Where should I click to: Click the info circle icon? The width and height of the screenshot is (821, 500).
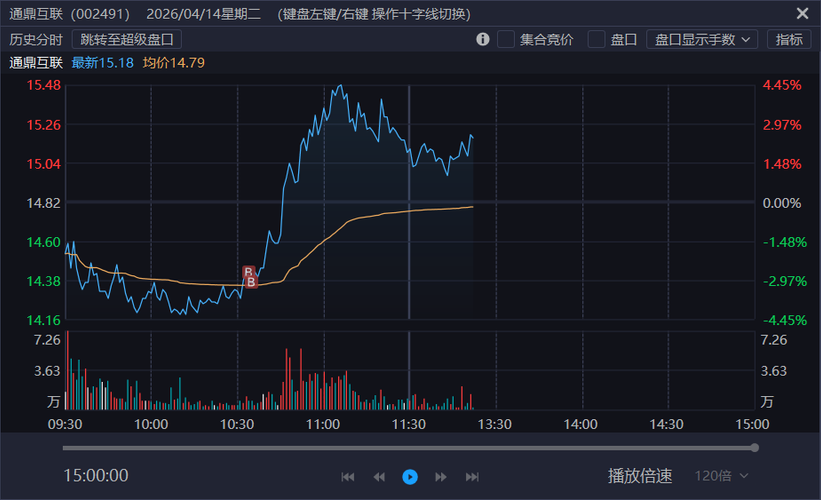pos(483,39)
